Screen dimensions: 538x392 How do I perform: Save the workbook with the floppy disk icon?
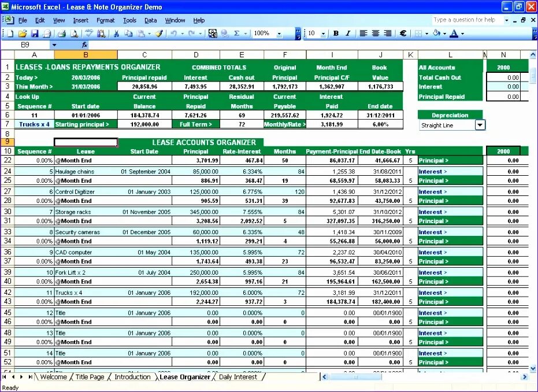(x=35, y=34)
